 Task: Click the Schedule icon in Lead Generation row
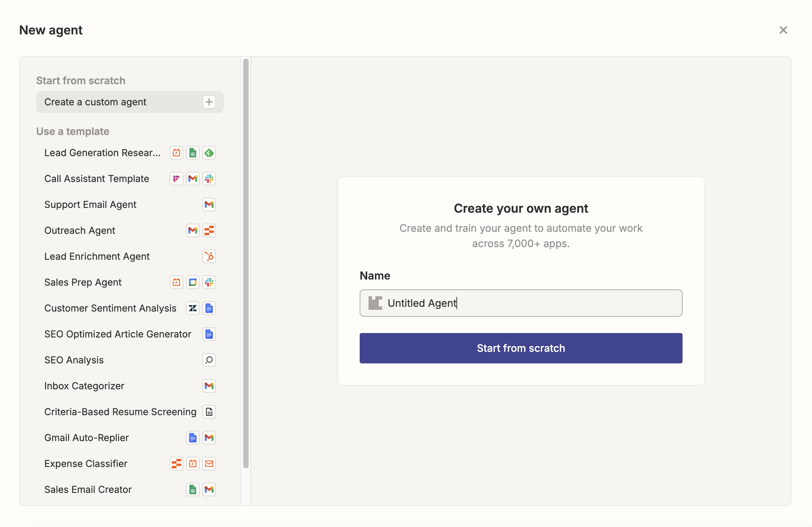click(176, 153)
